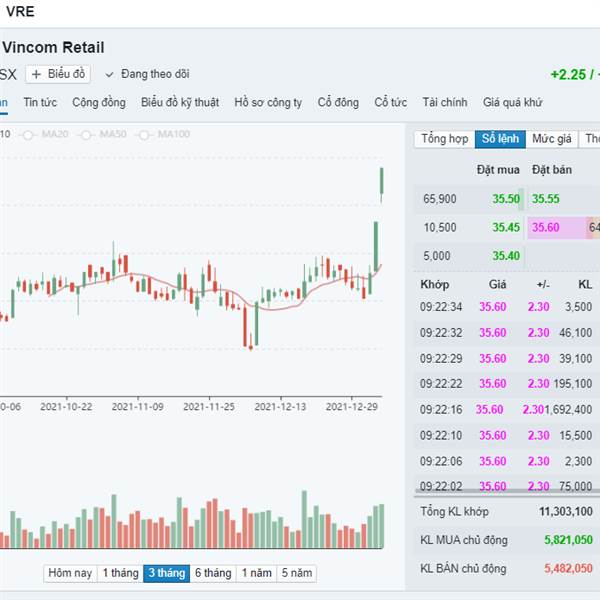Image resolution: width=600 pixels, height=600 pixels.
Task: Click the bid volume 5,000
Action: pyautogui.click(x=437, y=256)
